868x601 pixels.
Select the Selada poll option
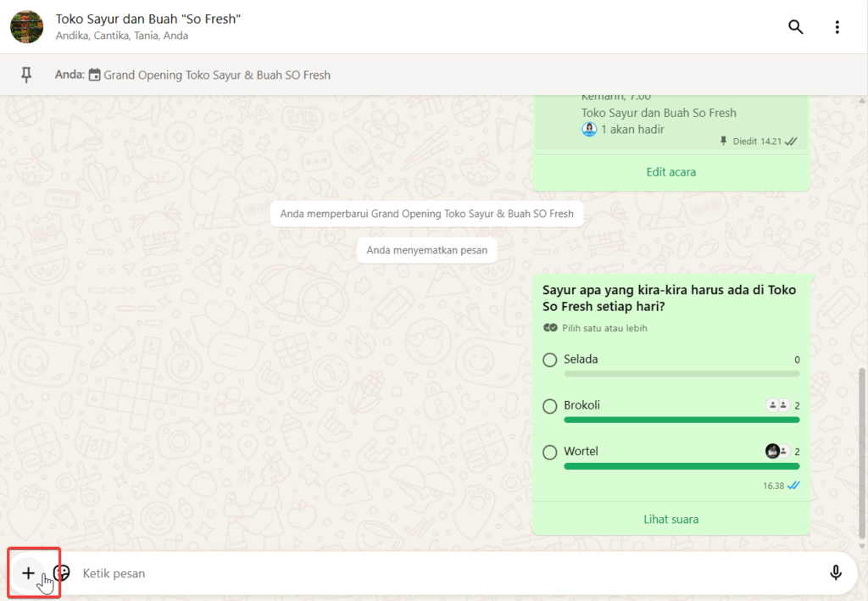(x=550, y=360)
